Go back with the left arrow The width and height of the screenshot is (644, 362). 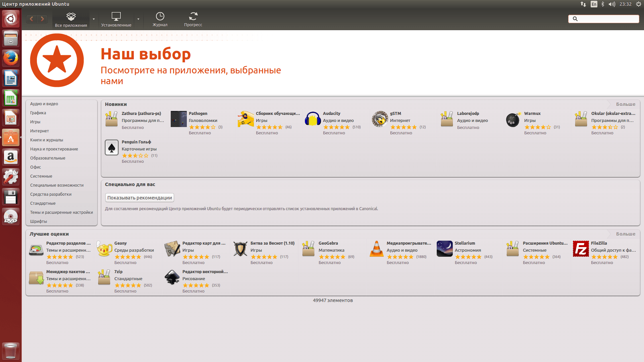point(32,19)
